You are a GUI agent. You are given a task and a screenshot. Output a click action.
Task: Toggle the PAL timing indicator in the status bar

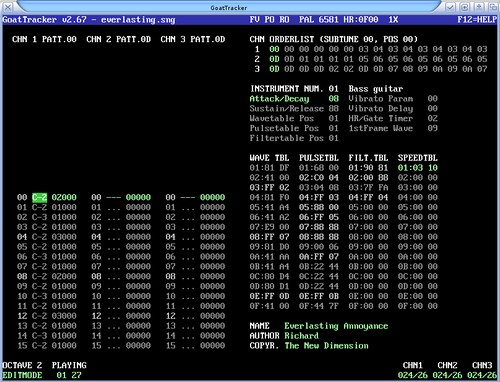click(306, 20)
